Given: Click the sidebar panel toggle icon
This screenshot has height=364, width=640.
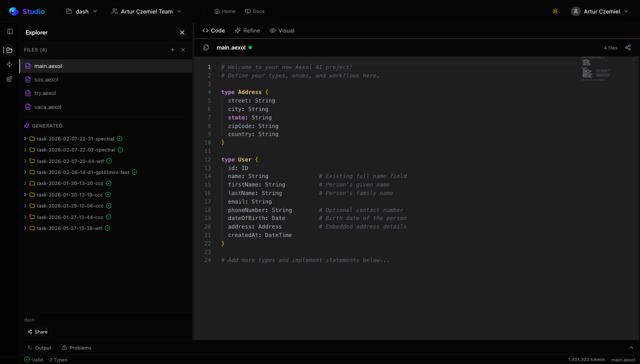Looking at the screenshot, I should pyautogui.click(x=10, y=31).
